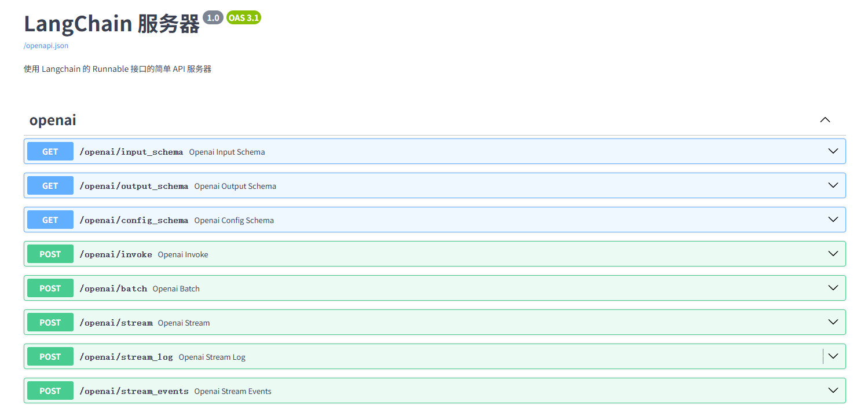Click 'Openai Stream Events' summary text
This screenshot has height=416, width=868.
point(233,391)
